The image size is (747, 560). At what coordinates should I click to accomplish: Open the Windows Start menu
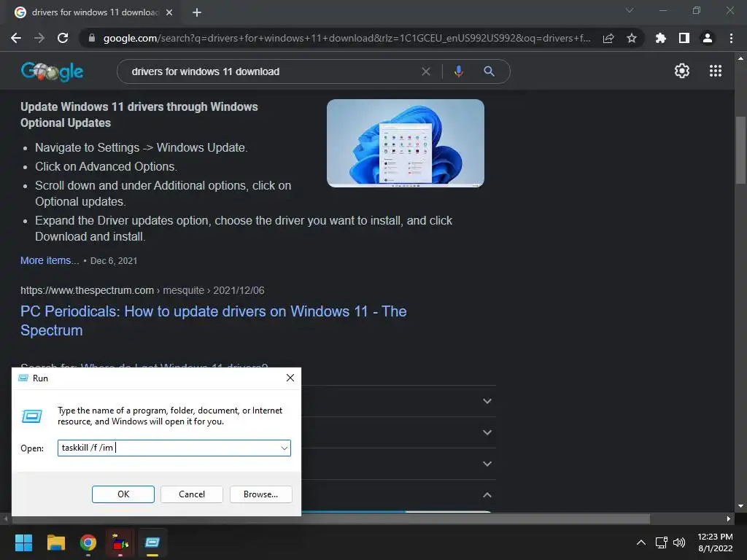point(23,542)
